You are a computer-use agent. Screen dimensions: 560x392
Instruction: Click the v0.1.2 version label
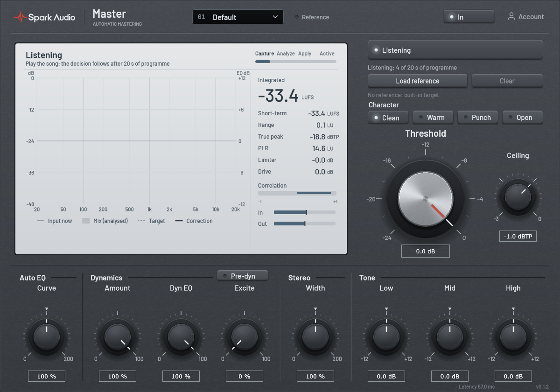point(543,387)
